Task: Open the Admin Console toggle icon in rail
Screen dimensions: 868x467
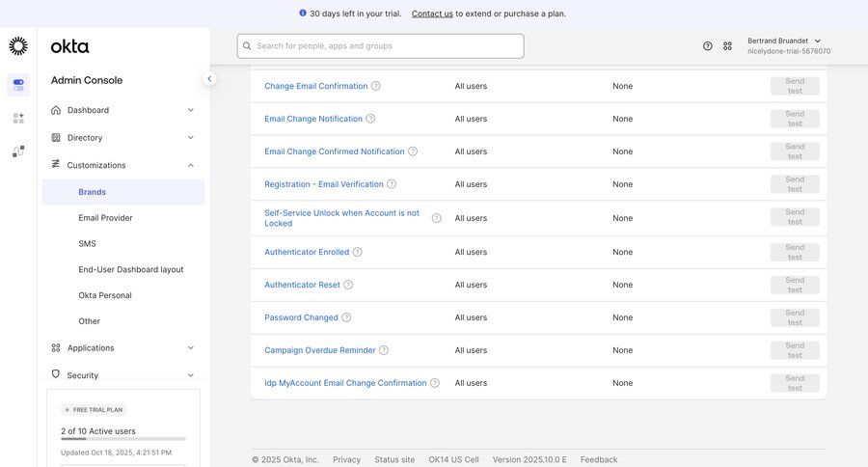Action: click(18, 85)
